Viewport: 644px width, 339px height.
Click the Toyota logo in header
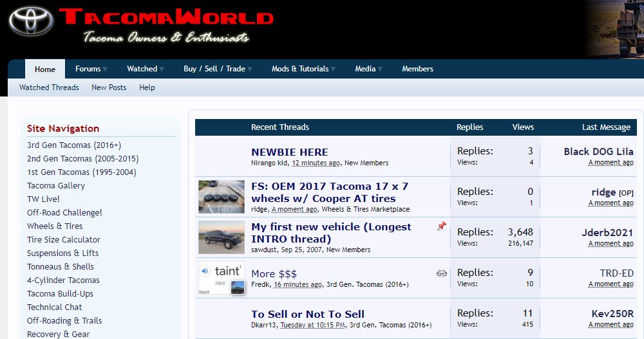pos(31,21)
